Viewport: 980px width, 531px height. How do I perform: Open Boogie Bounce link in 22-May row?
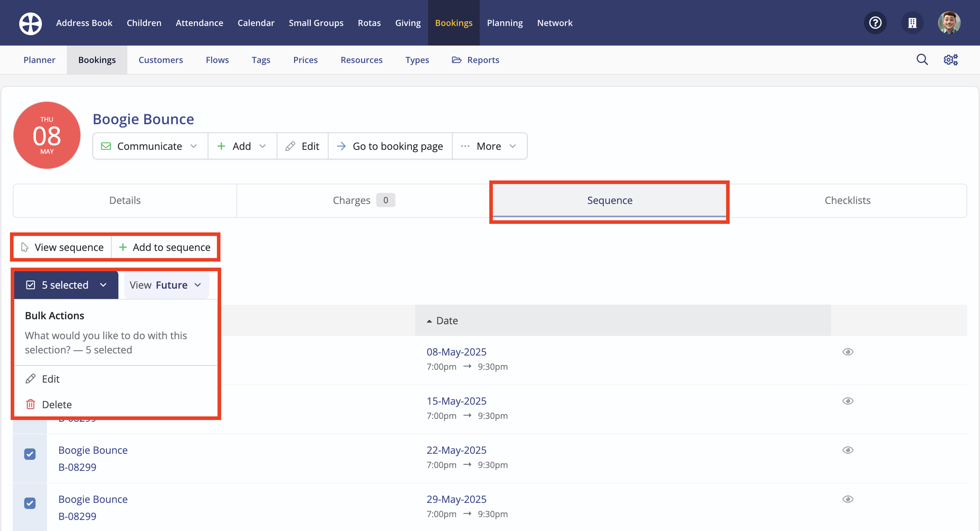(93, 450)
